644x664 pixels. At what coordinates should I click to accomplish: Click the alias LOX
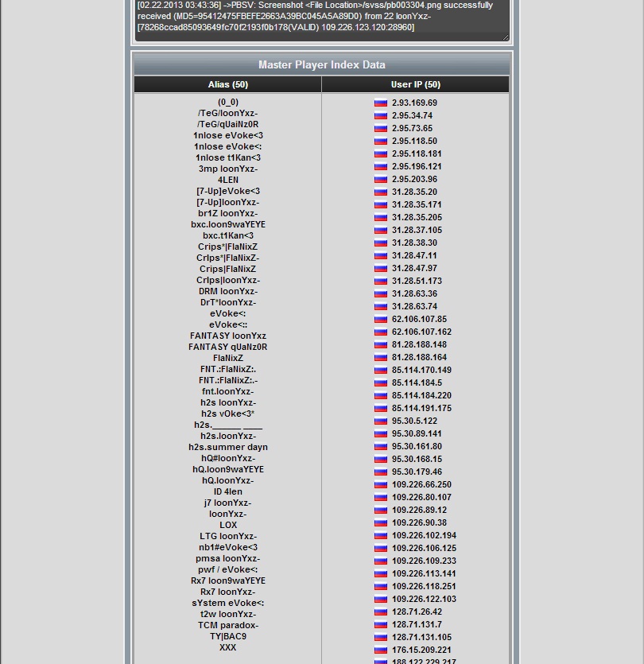coord(228,525)
